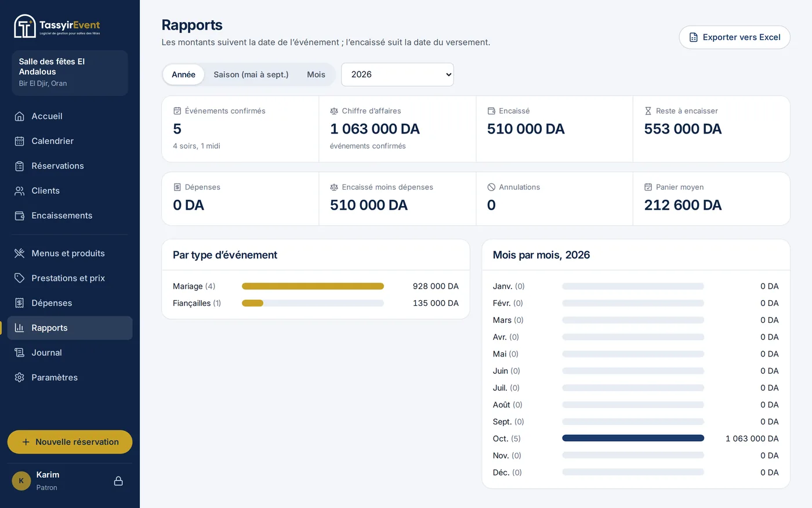Open Réservations clipboard icon
812x508 pixels.
[x=19, y=166]
